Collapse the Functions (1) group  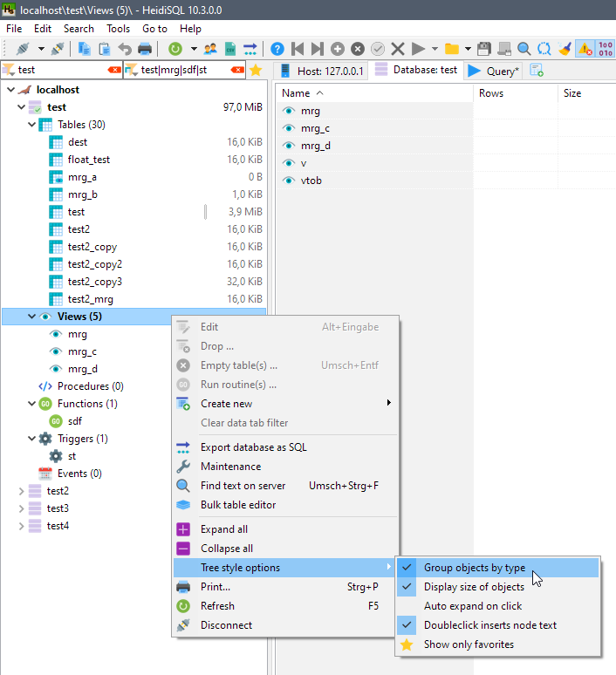pyautogui.click(x=31, y=404)
